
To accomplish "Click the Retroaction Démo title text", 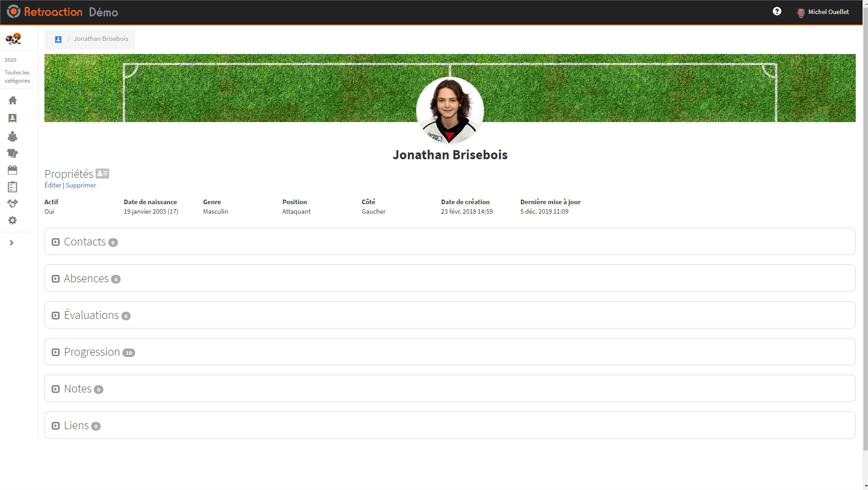I will [x=71, y=12].
